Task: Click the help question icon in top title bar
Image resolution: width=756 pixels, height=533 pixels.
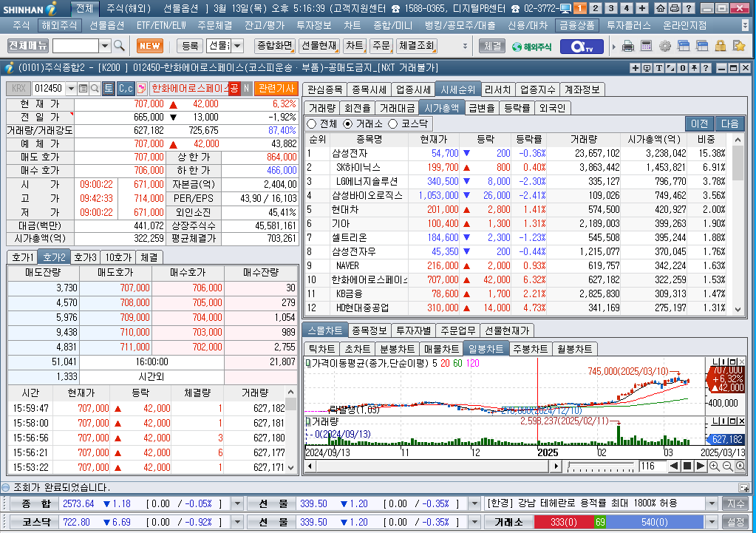Action: (689, 8)
